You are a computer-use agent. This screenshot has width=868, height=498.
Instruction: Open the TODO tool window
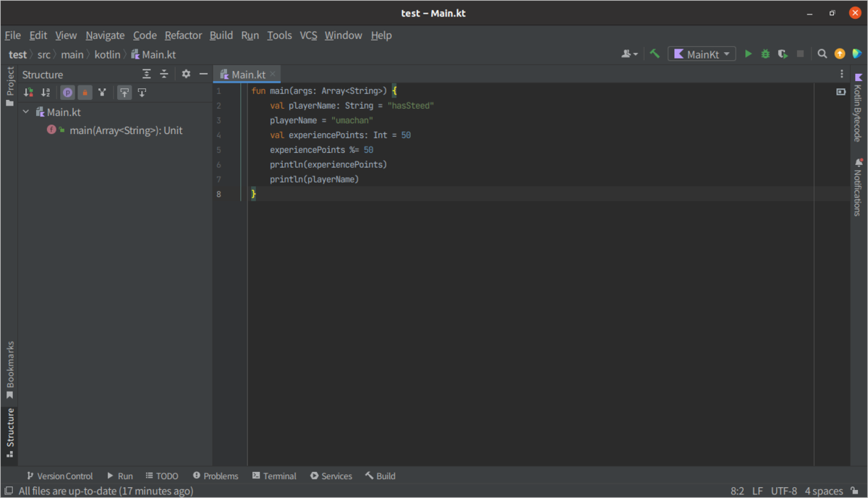[x=161, y=476]
